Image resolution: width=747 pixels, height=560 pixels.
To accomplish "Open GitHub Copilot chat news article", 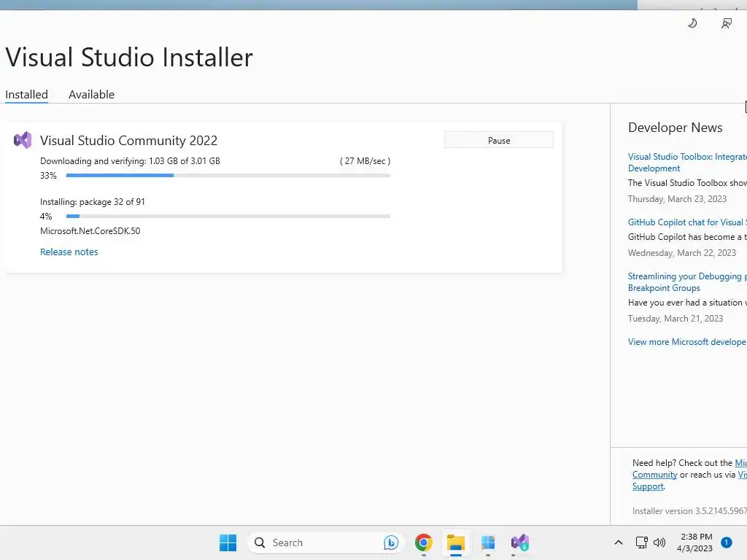I will (687, 222).
